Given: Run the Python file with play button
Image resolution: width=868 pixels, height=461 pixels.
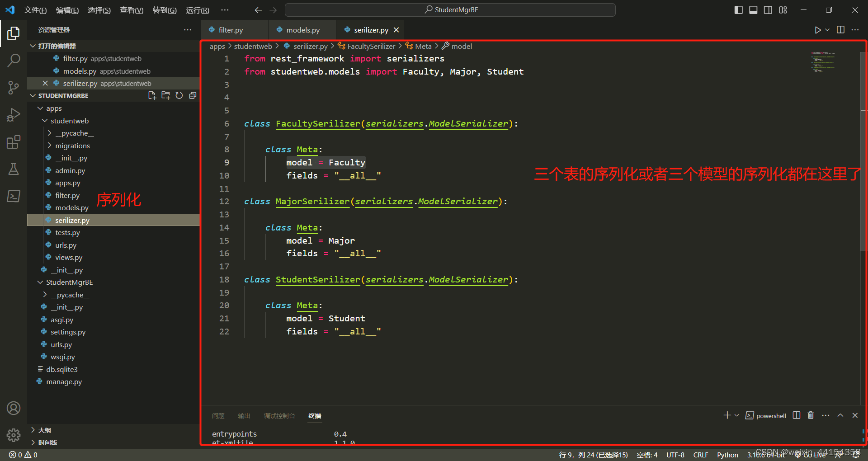Looking at the screenshot, I should 817,30.
